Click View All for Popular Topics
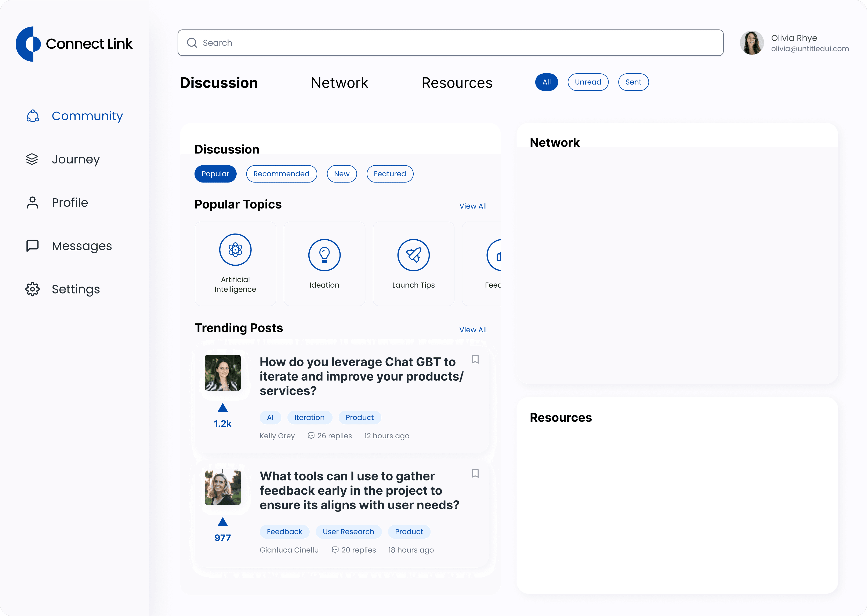Viewport: 867px width, 616px height. [x=473, y=206]
